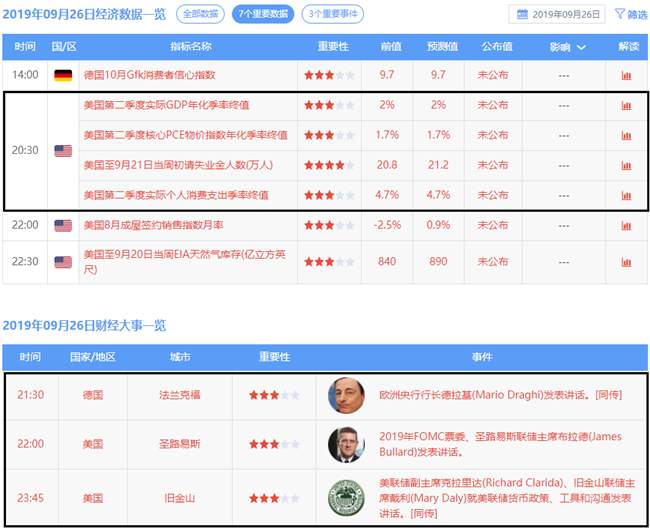Click star rating of Draghi event
Screen dimensions: 650x528
click(274, 395)
